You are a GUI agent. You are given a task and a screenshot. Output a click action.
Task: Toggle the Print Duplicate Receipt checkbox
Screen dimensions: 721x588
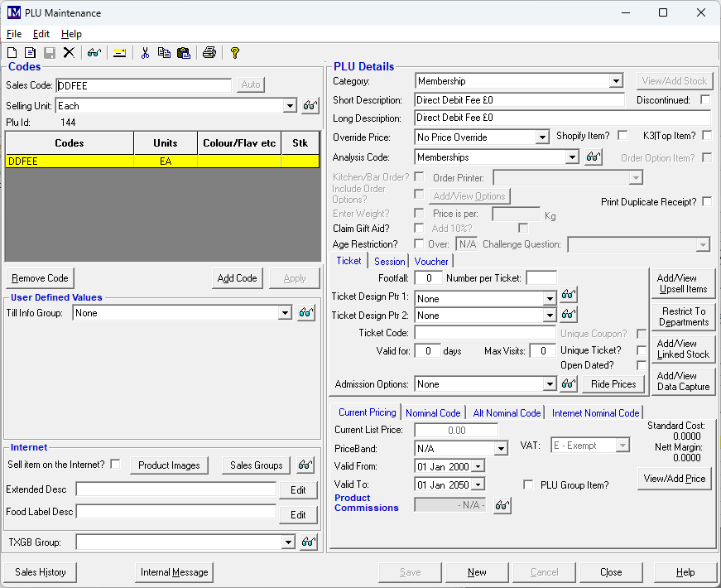[x=706, y=202]
